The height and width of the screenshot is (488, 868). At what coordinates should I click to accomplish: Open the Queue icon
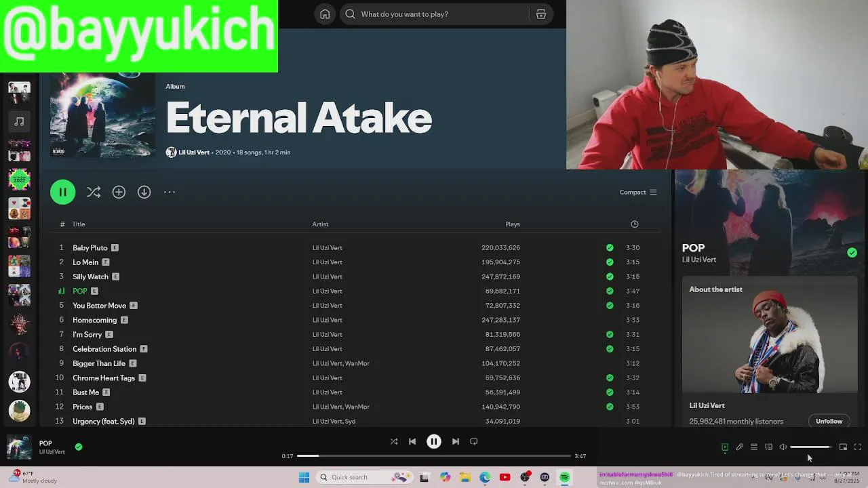pos(754,447)
